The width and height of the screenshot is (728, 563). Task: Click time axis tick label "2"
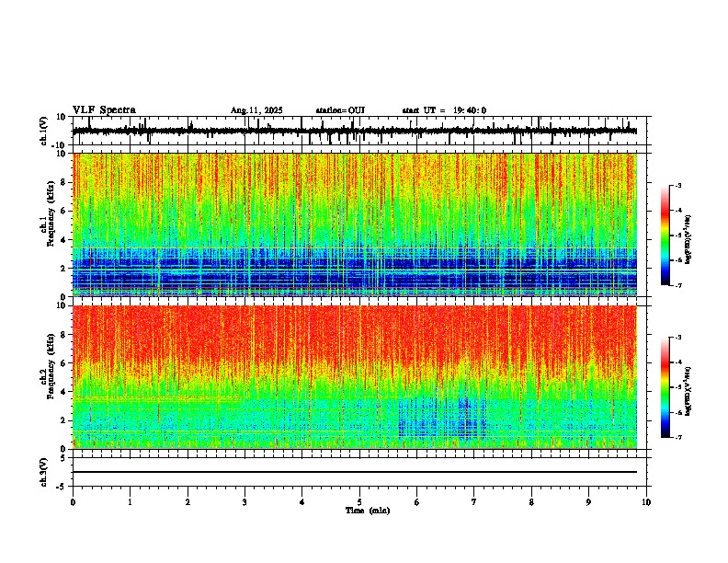click(188, 502)
